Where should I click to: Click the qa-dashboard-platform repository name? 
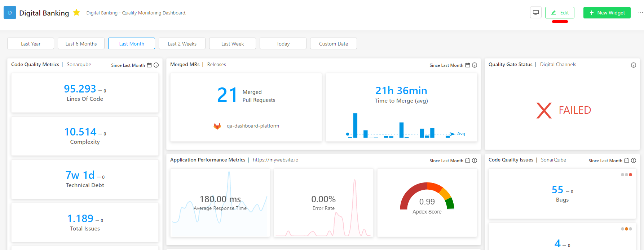click(253, 126)
